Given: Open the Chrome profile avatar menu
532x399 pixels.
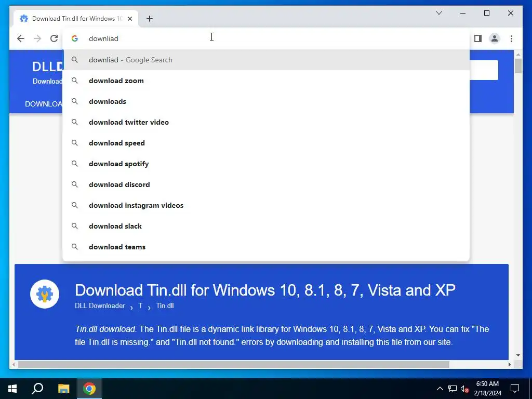Looking at the screenshot, I should click(x=495, y=38).
